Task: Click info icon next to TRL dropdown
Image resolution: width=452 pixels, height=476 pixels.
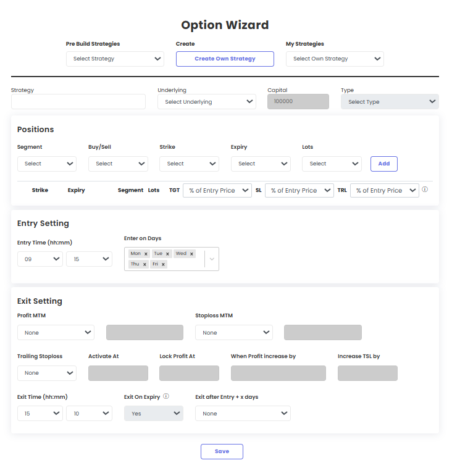Action: (425, 190)
